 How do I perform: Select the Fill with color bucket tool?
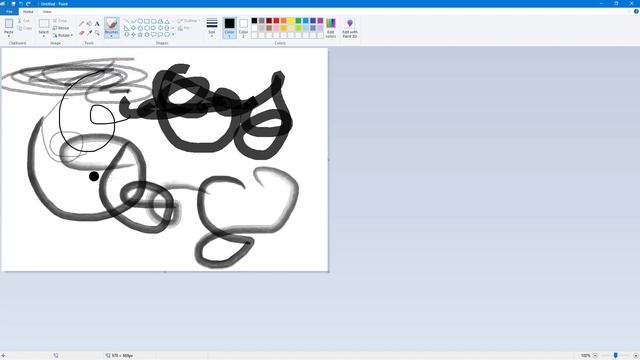[x=89, y=24]
